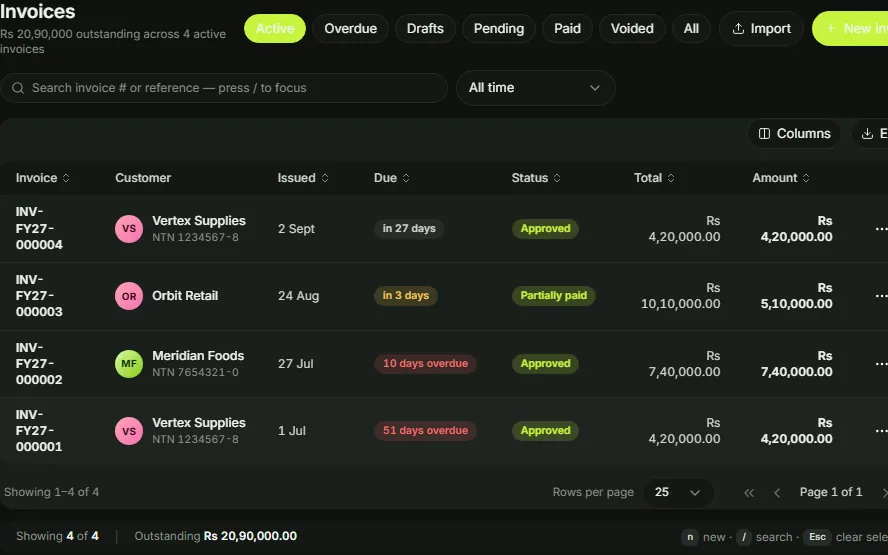Click the 'in 27 days' due badge
The image size is (888, 555).
(409, 228)
